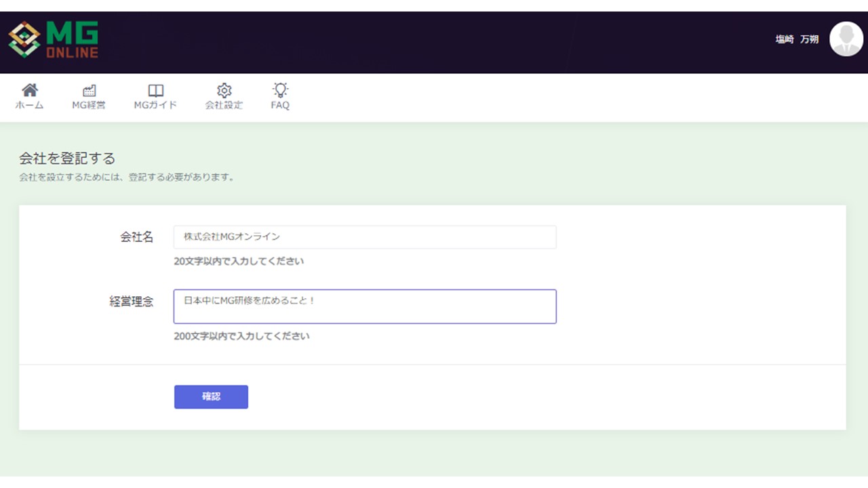
Task: Click the gear icon for 会社設定
Action: [x=224, y=90]
